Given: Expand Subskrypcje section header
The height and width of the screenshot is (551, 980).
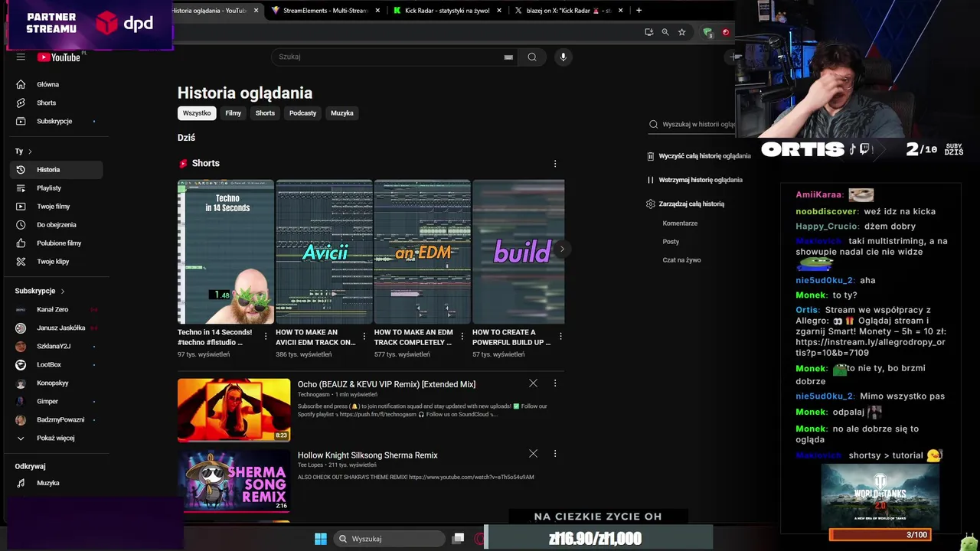Looking at the screenshot, I should 40,291.
